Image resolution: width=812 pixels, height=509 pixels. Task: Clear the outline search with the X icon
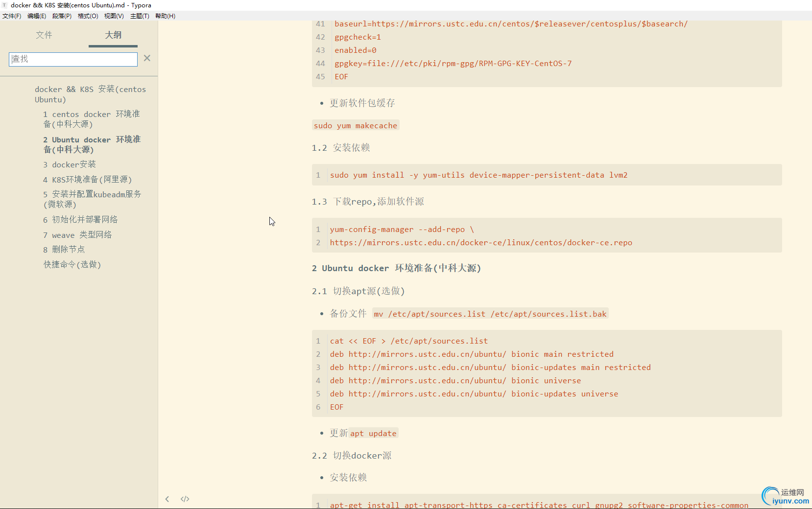pyautogui.click(x=147, y=58)
